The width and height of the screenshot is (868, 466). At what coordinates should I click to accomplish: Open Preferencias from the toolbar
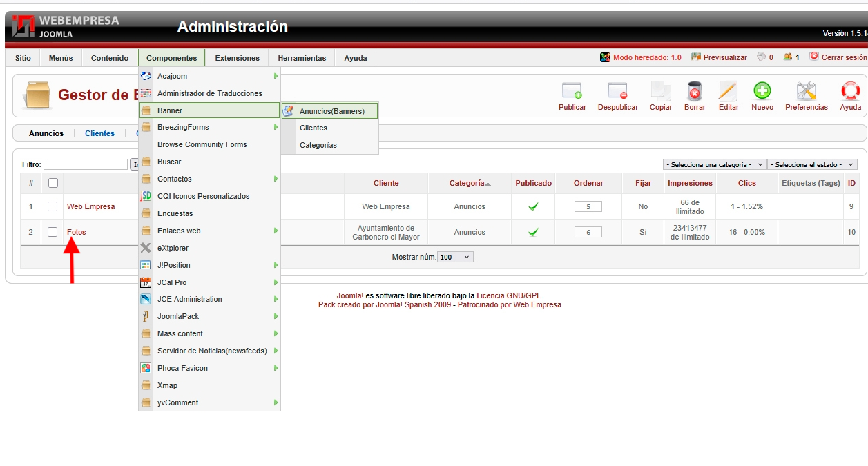click(806, 92)
